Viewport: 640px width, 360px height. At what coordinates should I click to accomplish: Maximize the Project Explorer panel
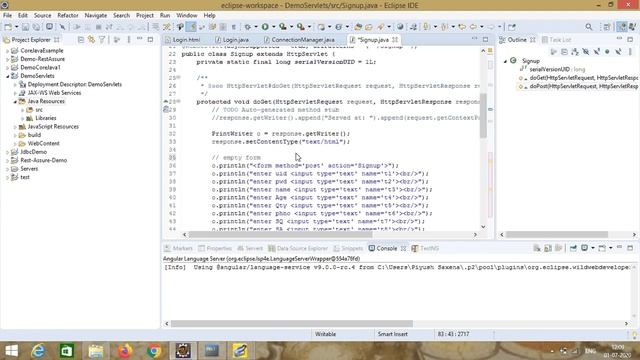tap(151, 40)
